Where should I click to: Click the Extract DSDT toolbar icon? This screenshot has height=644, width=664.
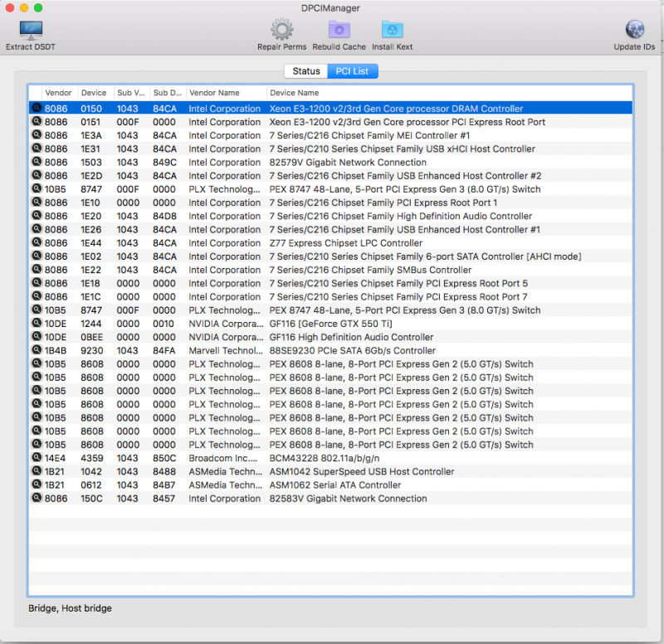[x=31, y=32]
